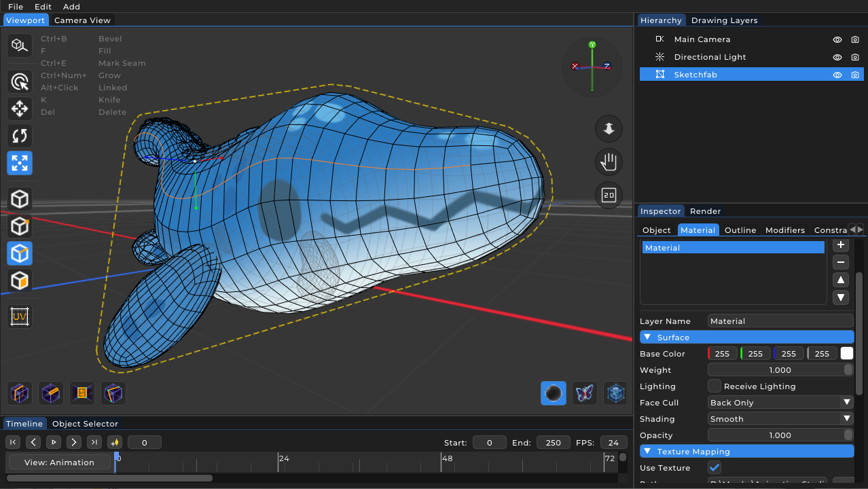Click the View: Animation button in the timeline
This screenshot has height=489, width=868.
pos(60,460)
